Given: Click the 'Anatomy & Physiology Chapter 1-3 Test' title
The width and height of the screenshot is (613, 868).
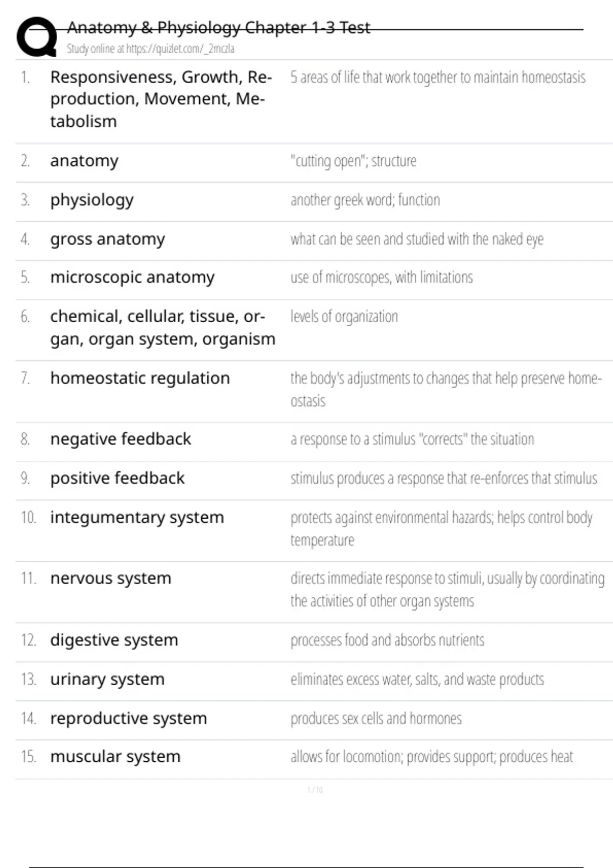Looking at the screenshot, I should click(219, 28).
